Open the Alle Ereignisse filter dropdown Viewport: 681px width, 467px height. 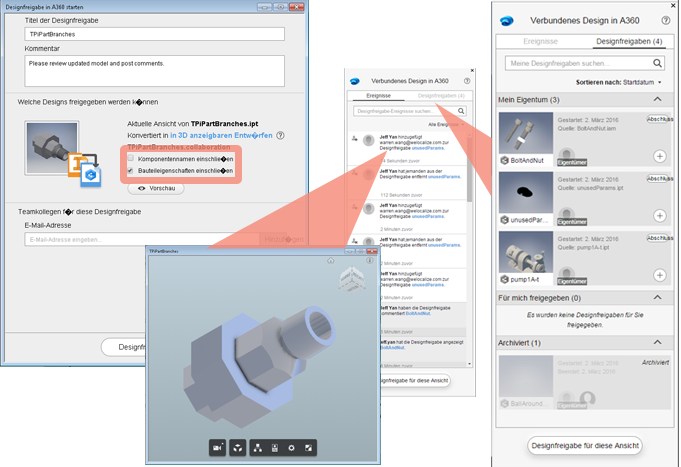coord(446,125)
